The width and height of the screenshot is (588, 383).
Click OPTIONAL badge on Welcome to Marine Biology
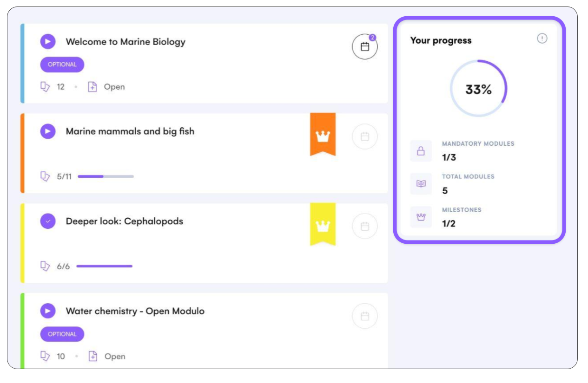click(62, 65)
